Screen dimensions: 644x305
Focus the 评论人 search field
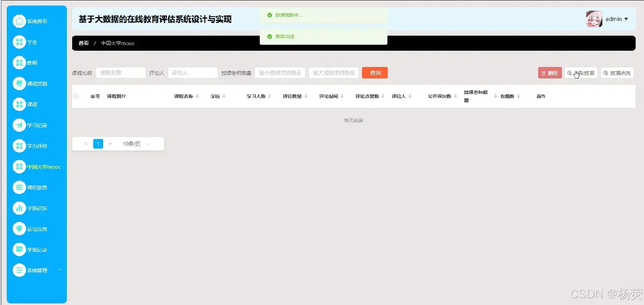[193, 73]
